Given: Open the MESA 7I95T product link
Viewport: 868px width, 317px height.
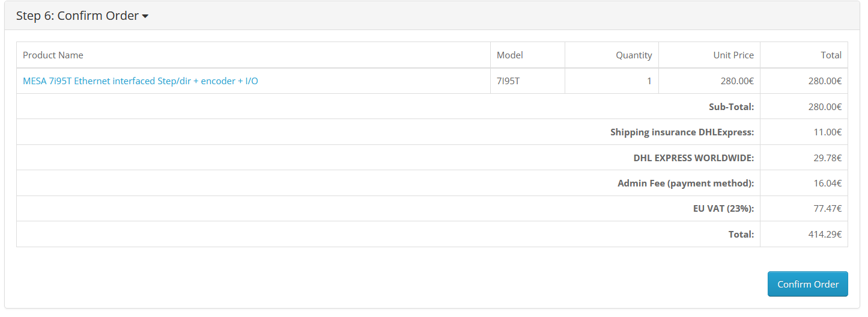Looking at the screenshot, I should point(141,81).
